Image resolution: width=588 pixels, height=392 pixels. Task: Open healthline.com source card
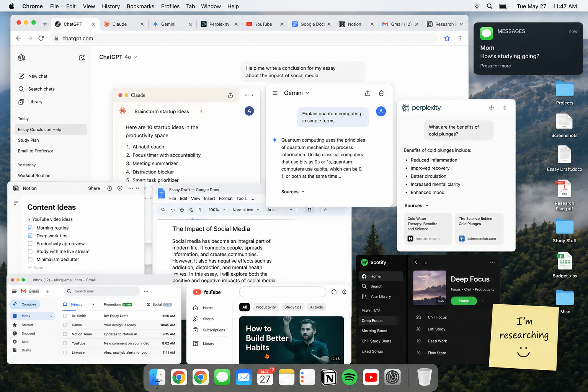tap(428, 229)
